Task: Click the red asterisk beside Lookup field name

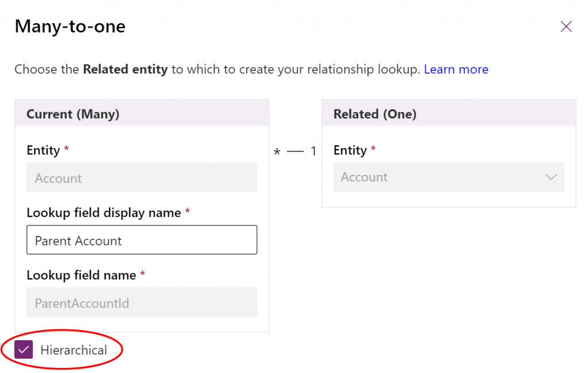Action: pyautogui.click(x=142, y=274)
